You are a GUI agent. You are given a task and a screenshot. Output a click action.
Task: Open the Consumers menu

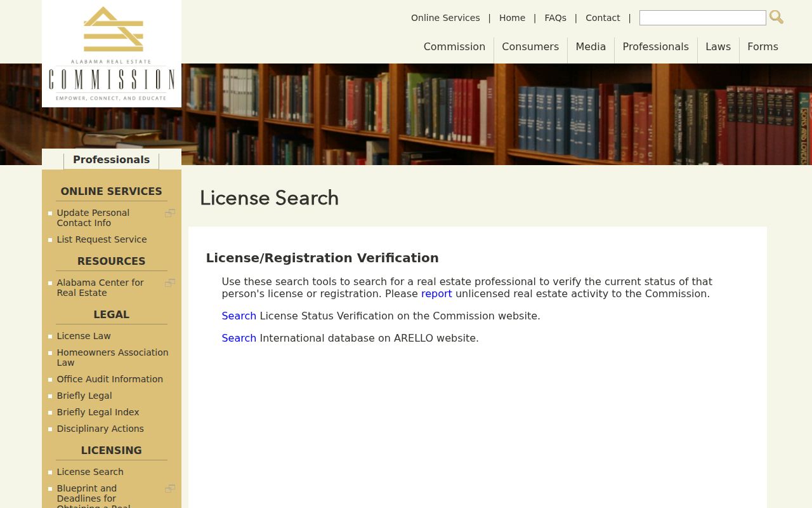(530, 46)
